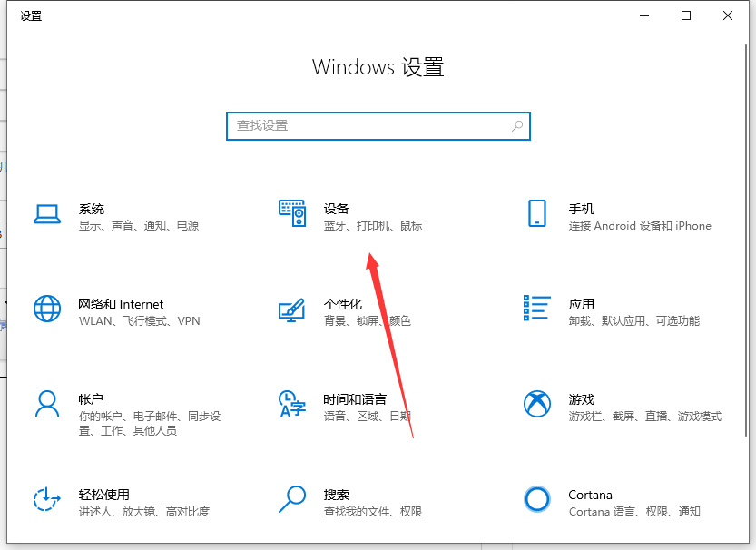Click description WLAN、飞行模式、VPN
The height and width of the screenshot is (550, 756).
(140, 320)
